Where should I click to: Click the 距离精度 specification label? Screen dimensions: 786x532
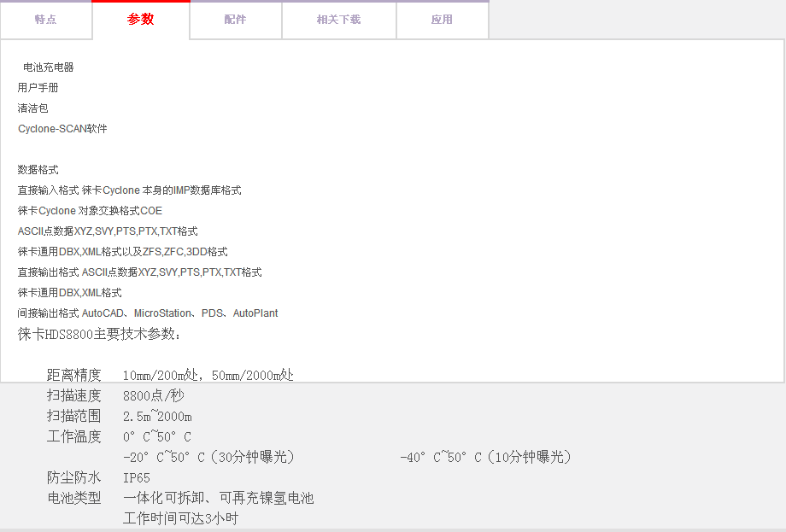tap(73, 375)
